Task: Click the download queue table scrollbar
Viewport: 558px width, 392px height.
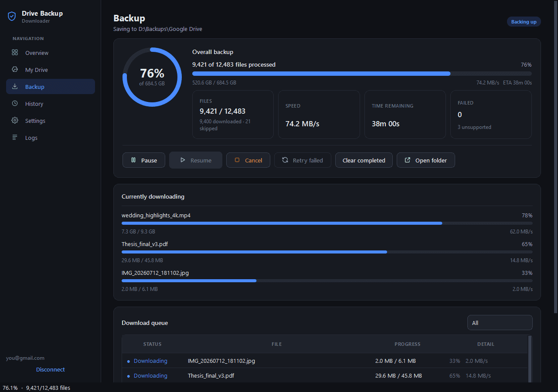Action: 530,359
